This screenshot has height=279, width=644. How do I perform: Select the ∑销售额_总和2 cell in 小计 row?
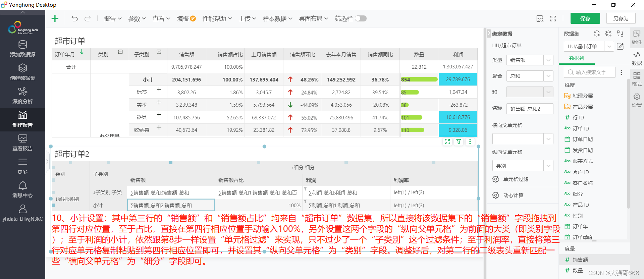[x=171, y=205]
